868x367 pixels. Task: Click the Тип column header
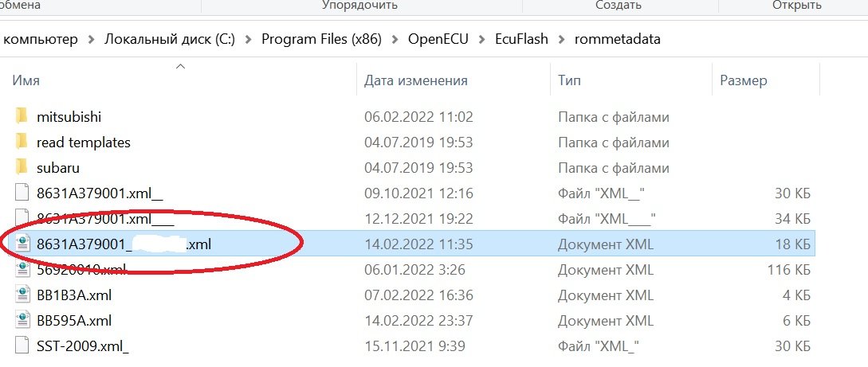coord(569,80)
